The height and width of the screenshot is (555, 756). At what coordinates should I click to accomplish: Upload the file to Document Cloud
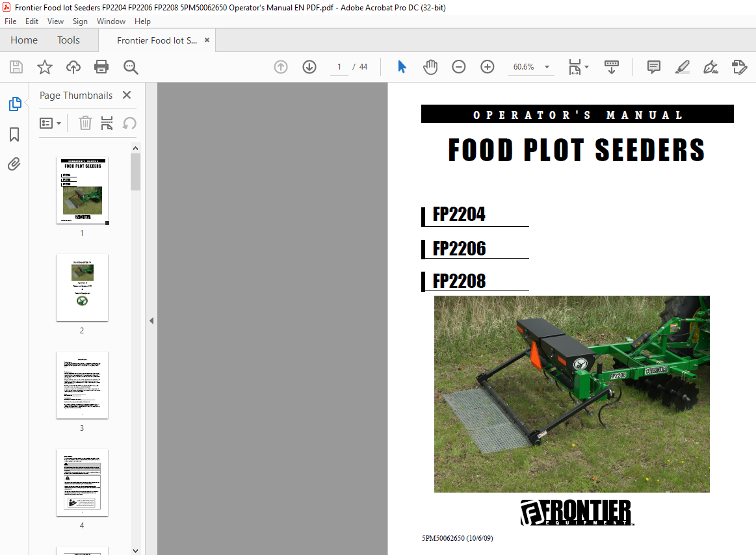(73, 67)
